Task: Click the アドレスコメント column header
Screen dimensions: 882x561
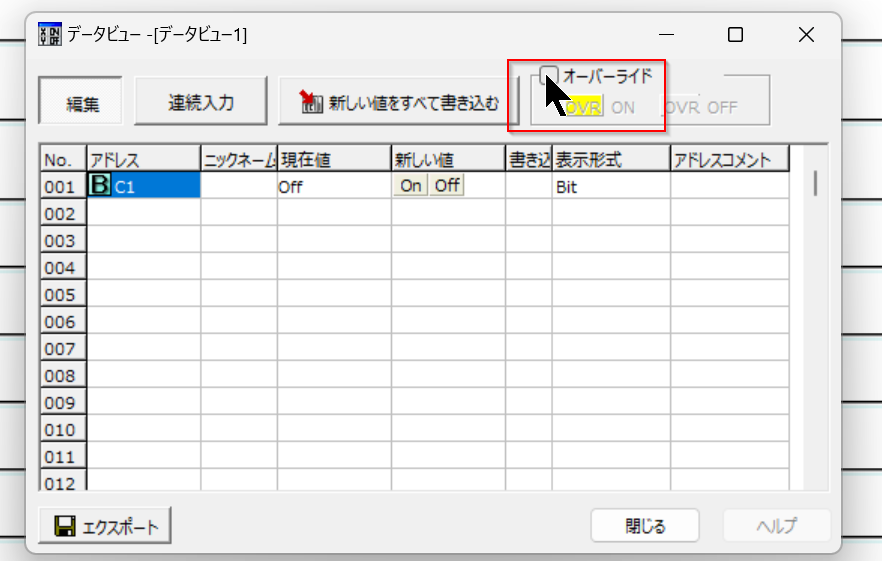Action: point(730,159)
